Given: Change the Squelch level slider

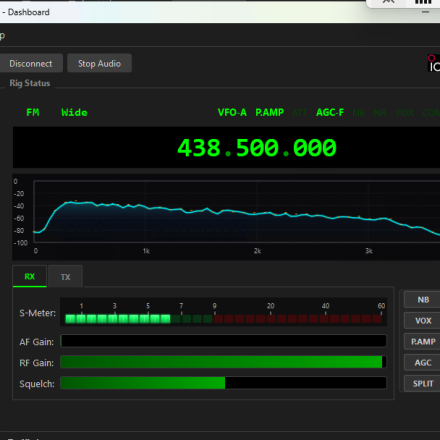Looking at the screenshot, I should pos(223,383).
